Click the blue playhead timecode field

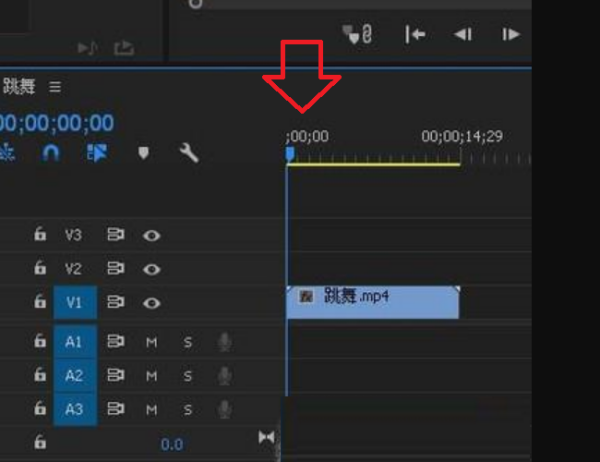point(56,123)
